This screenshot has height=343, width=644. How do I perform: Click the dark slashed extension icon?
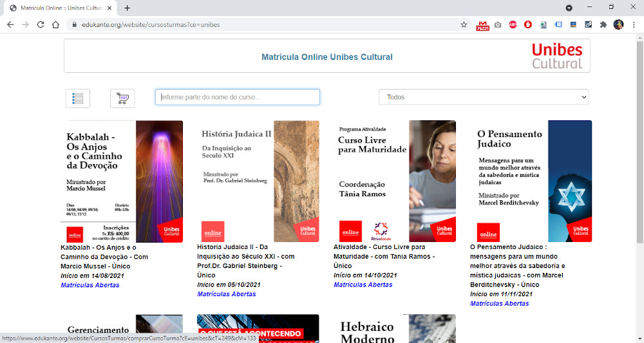[588, 24]
